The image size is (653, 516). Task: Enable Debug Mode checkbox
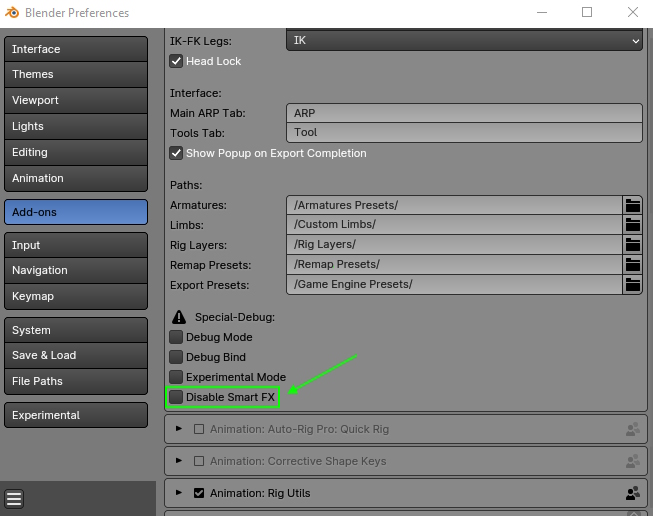point(176,337)
